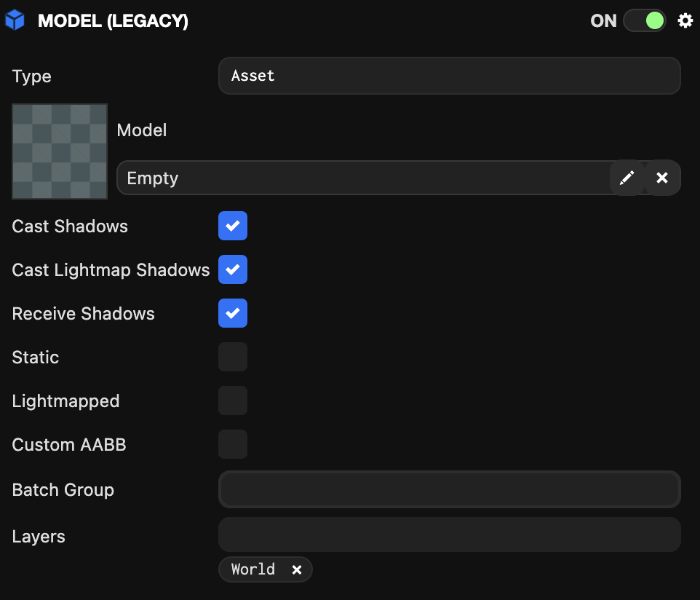Click the blue cube Model component icon
The image size is (700, 600).
tap(15, 20)
